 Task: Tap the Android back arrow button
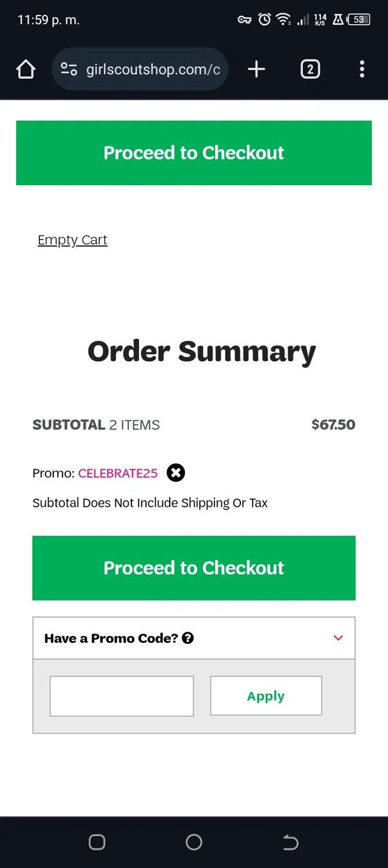[x=290, y=842]
